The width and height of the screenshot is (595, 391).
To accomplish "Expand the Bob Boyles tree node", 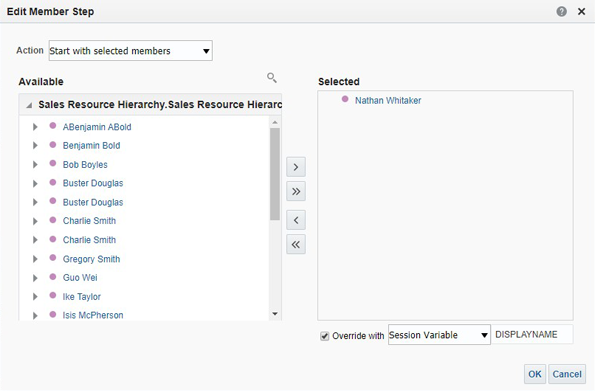I will (35, 165).
